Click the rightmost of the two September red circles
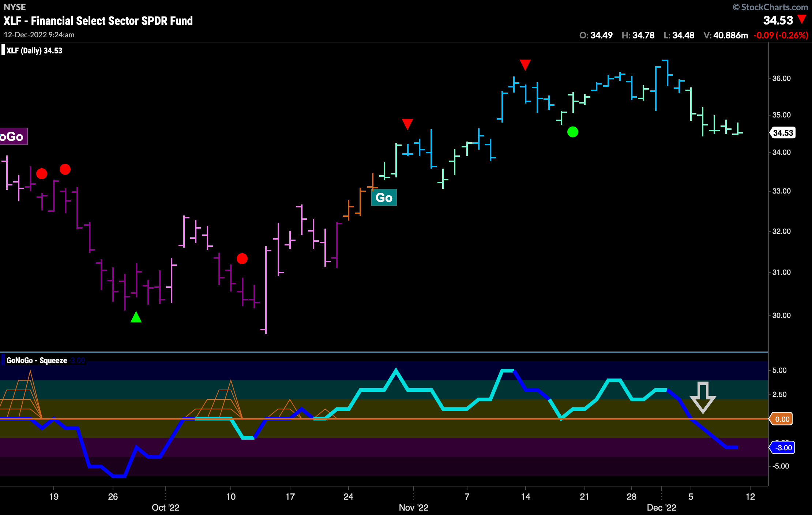This screenshot has height=515, width=812. (65, 169)
